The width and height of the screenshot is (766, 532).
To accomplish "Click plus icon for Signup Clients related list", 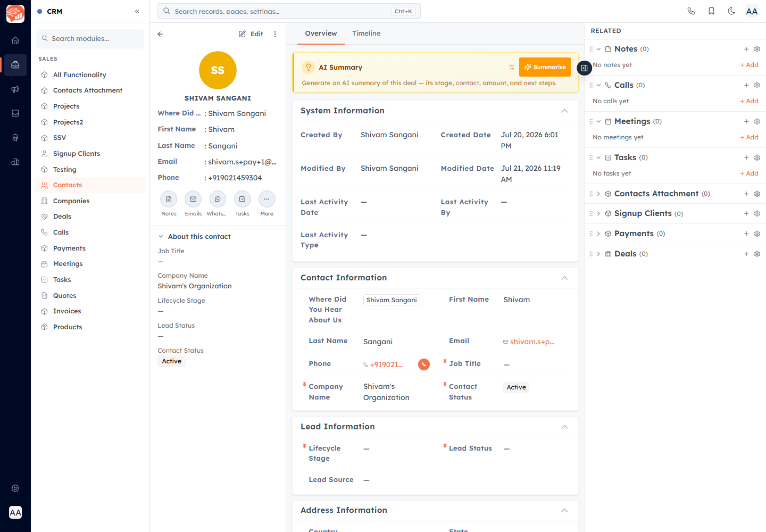I will pos(746,213).
